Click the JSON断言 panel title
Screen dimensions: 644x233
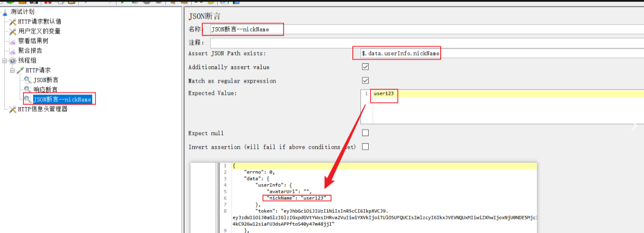(205, 16)
